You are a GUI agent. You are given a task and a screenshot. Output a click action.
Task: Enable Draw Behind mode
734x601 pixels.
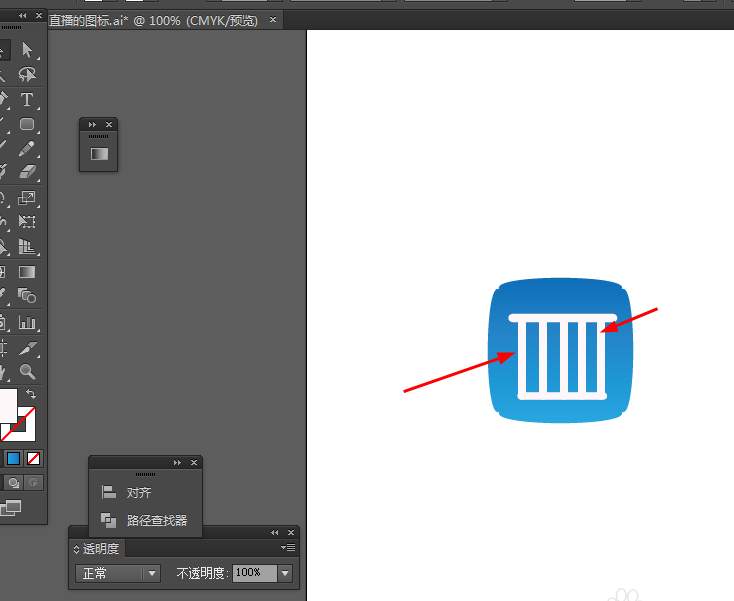click(14, 483)
